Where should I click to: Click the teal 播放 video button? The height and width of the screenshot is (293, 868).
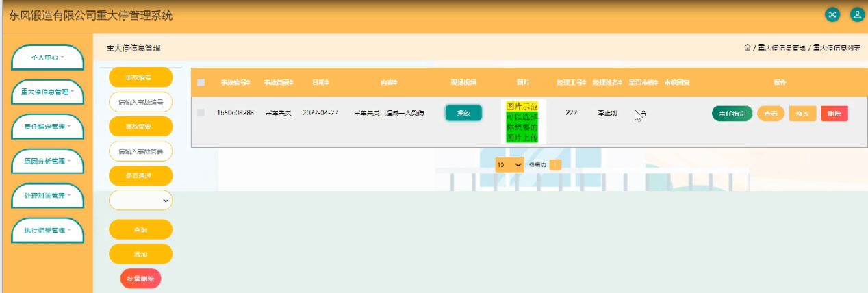(x=463, y=113)
